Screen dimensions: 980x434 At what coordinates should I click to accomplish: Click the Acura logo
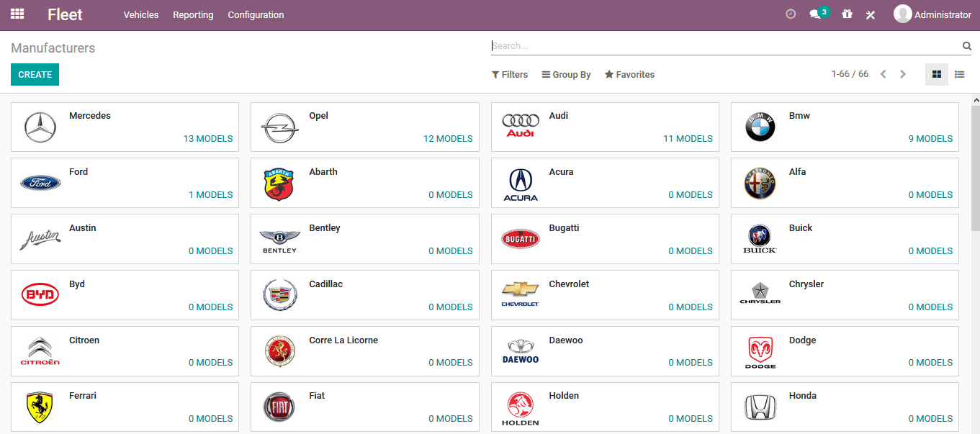(521, 185)
